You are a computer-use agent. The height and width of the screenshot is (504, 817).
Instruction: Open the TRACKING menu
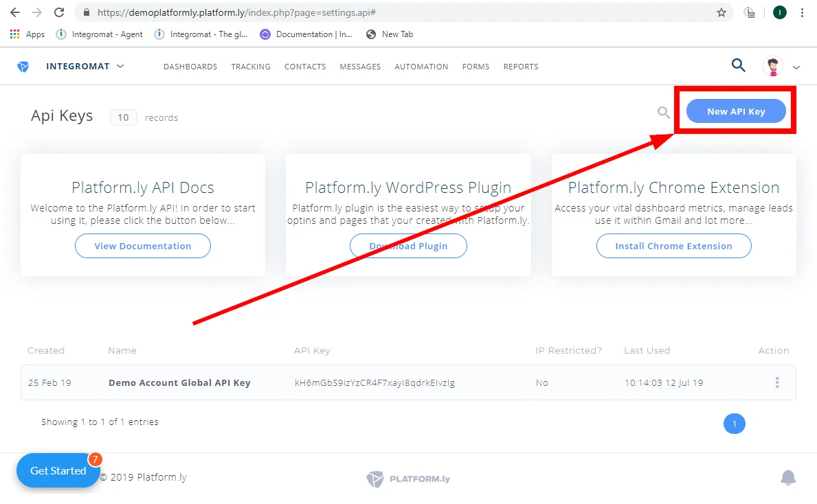click(x=251, y=67)
